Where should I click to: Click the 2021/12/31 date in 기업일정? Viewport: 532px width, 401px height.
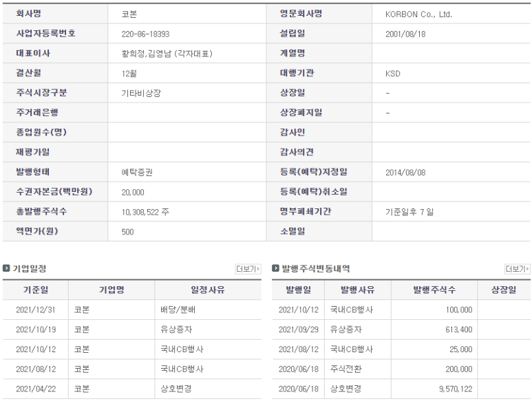coord(36,310)
